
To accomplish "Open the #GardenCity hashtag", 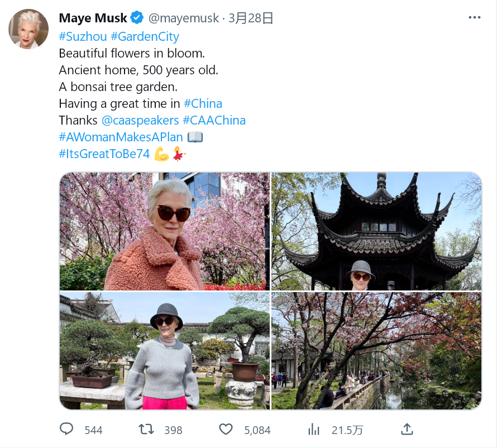I will tap(145, 36).
